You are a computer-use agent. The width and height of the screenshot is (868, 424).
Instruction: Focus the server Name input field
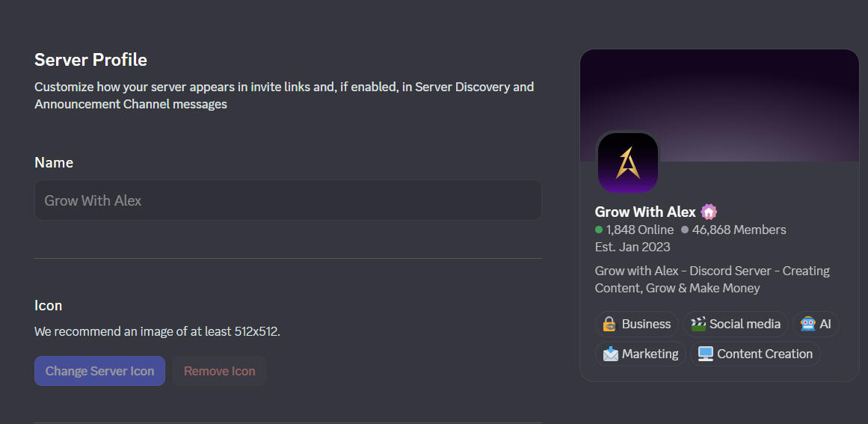coord(288,200)
